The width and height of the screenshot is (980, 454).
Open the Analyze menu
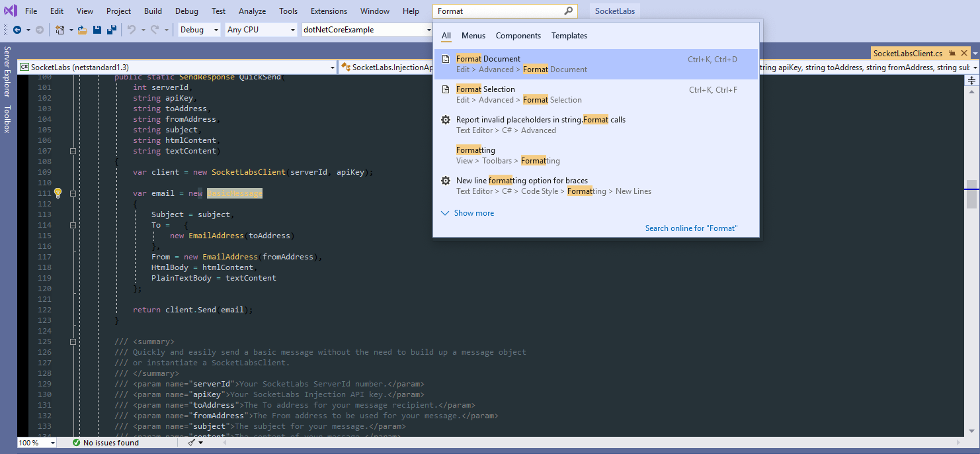pos(252,11)
